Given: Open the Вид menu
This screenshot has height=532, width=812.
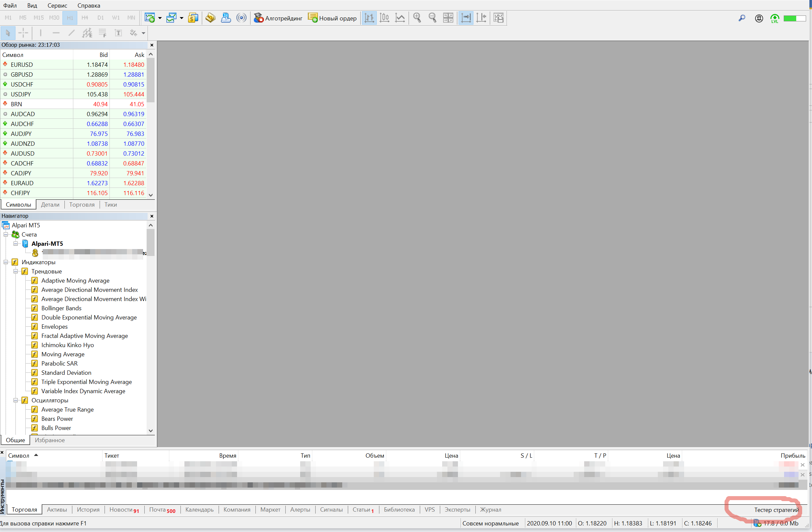Looking at the screenshot, I should tap(32, 6).
